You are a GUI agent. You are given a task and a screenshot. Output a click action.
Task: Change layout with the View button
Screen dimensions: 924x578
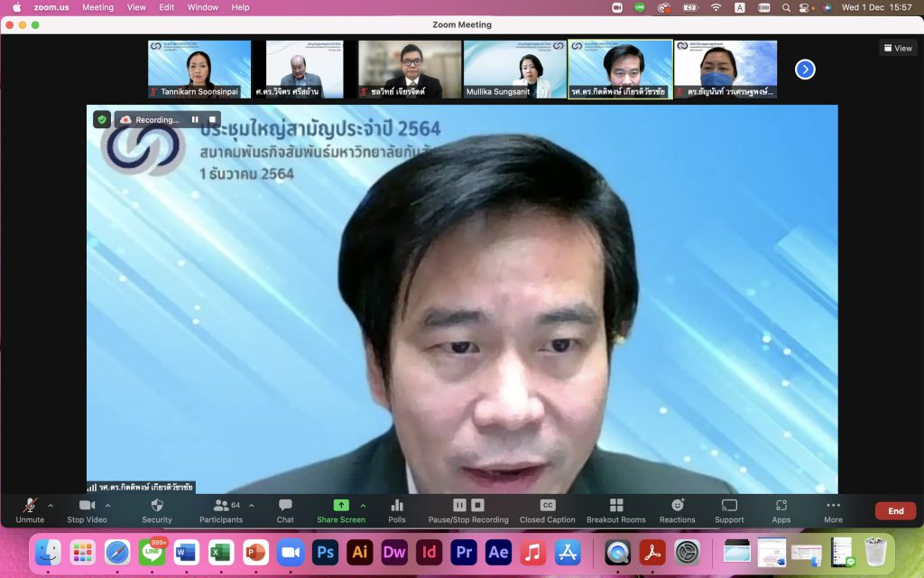pyautogui.click(x=898, y=49)
